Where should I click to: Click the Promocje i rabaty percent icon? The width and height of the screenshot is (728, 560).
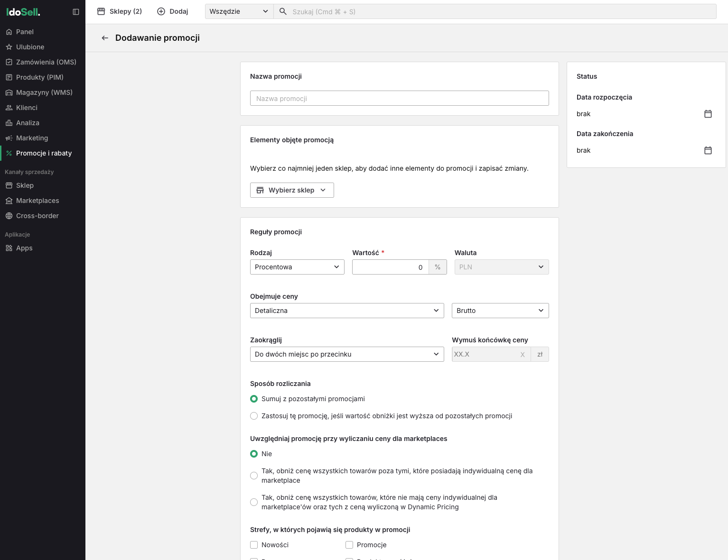coord(9,153)
